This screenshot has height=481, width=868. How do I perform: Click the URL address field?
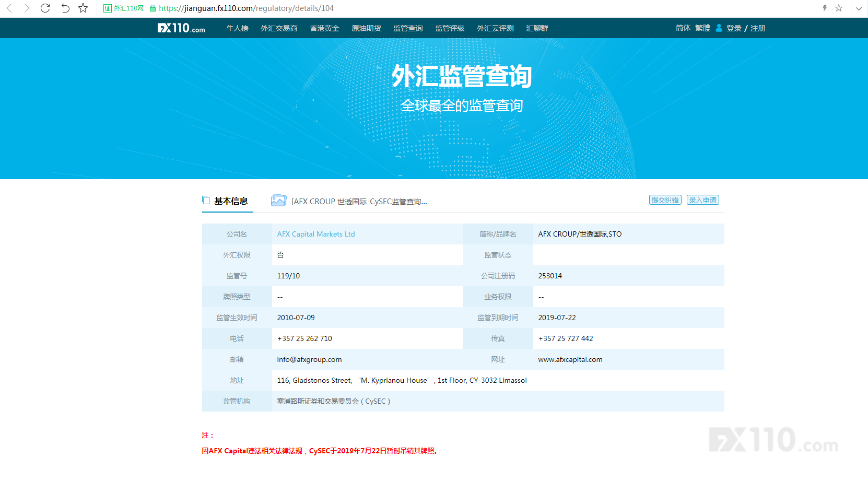coord(246,8)
